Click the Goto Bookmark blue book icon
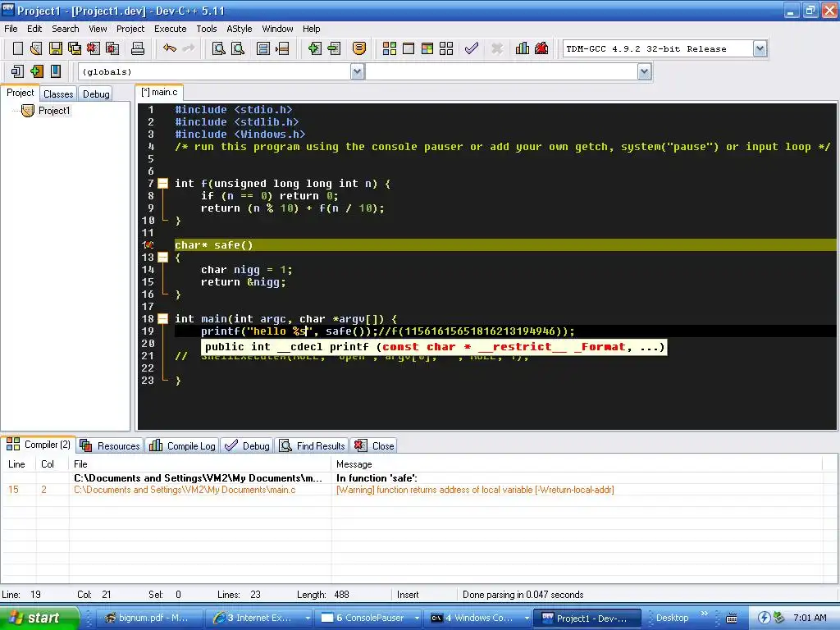 click(x=56, y=71)
